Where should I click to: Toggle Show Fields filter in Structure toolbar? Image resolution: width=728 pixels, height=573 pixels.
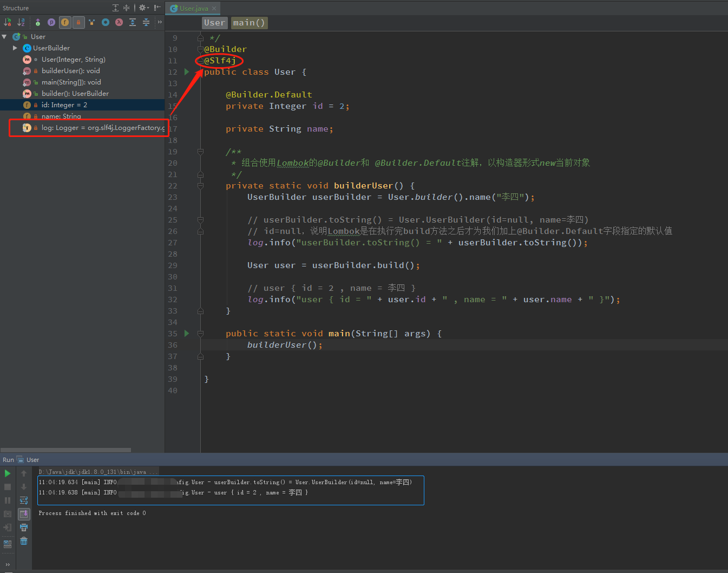[65, 22]
